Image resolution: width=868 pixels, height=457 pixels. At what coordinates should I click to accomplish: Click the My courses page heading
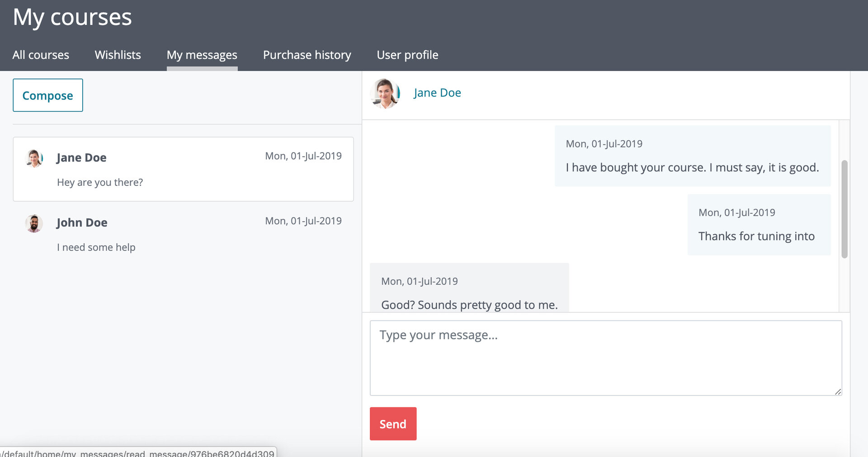coord(72,17)
